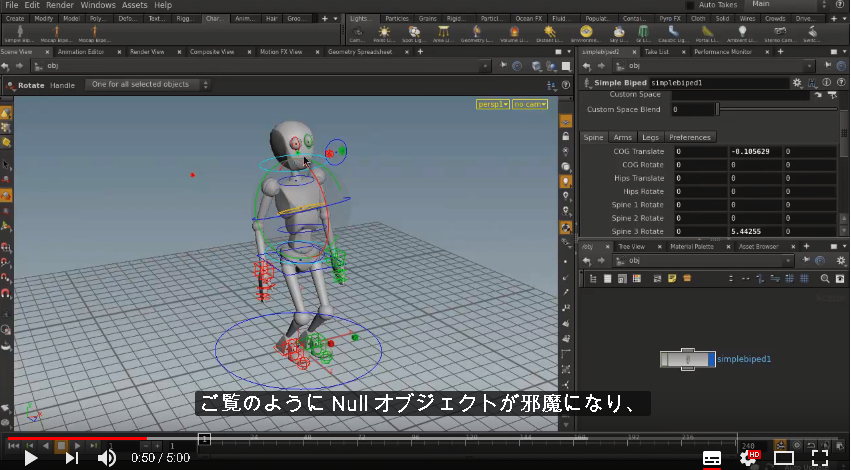Toggle Auto Takes checkbox
851x470 pixels.
(690, 5)
